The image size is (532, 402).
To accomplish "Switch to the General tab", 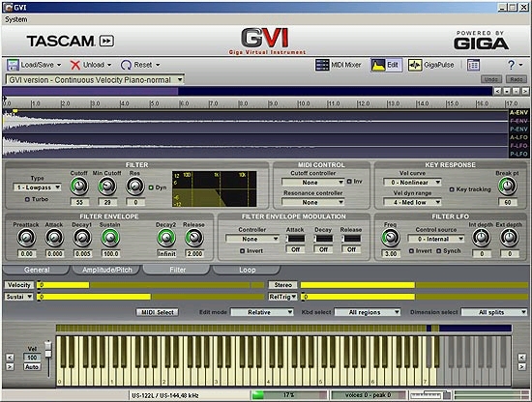I will (x=37, y=270).
